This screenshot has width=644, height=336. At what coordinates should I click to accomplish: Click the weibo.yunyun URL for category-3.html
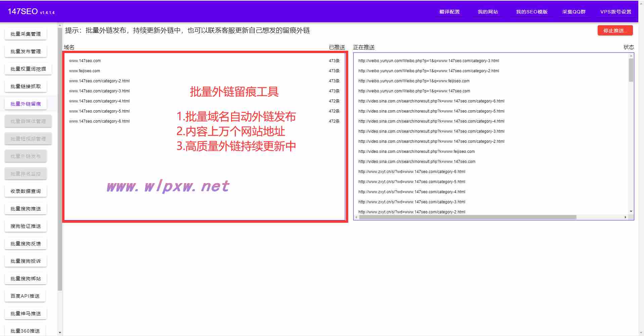tap(428, 61)
